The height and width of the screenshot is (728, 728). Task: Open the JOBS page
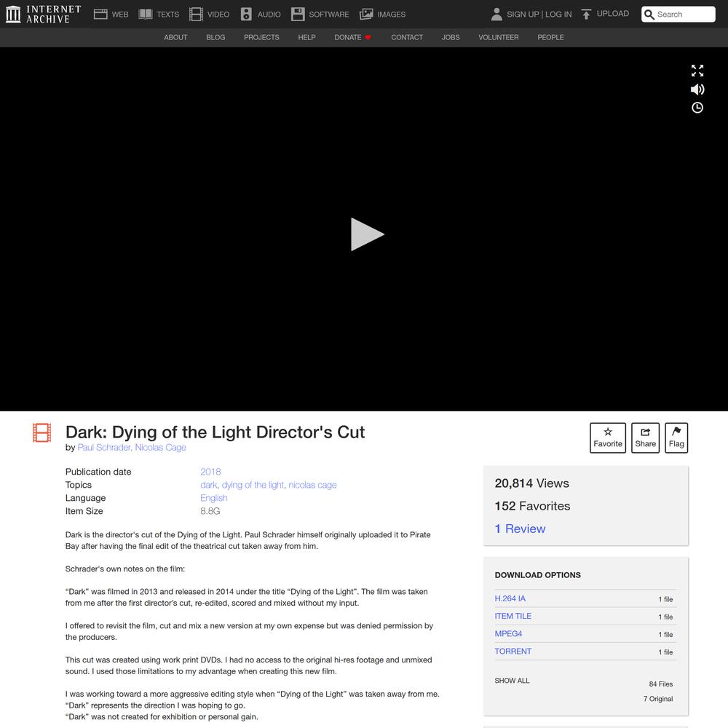[451, 38]
